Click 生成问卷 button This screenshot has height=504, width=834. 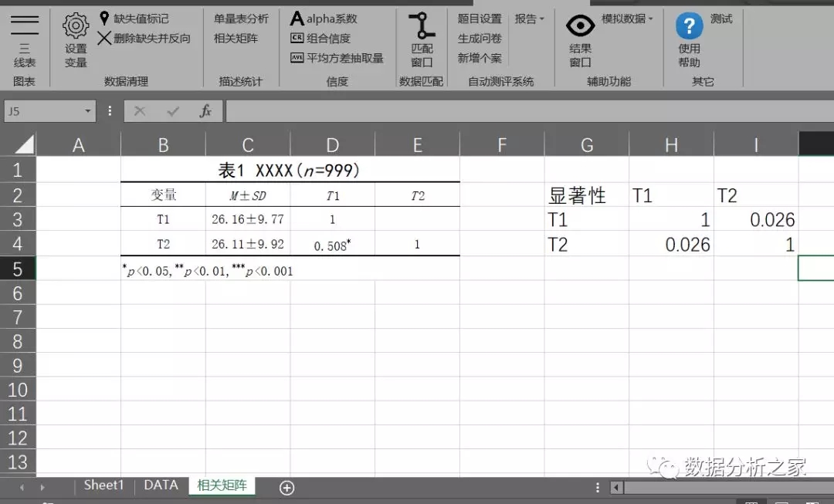click(480, 39)
